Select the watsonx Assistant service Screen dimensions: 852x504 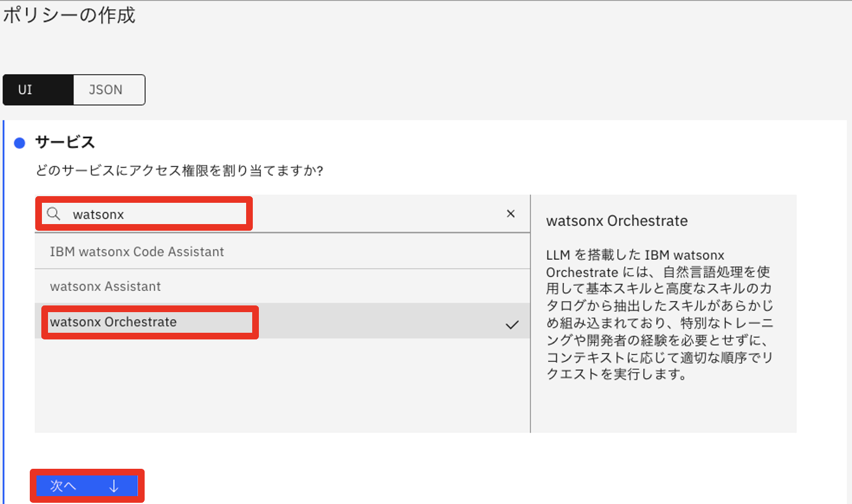pyautogui.click(x=105, y=286)
